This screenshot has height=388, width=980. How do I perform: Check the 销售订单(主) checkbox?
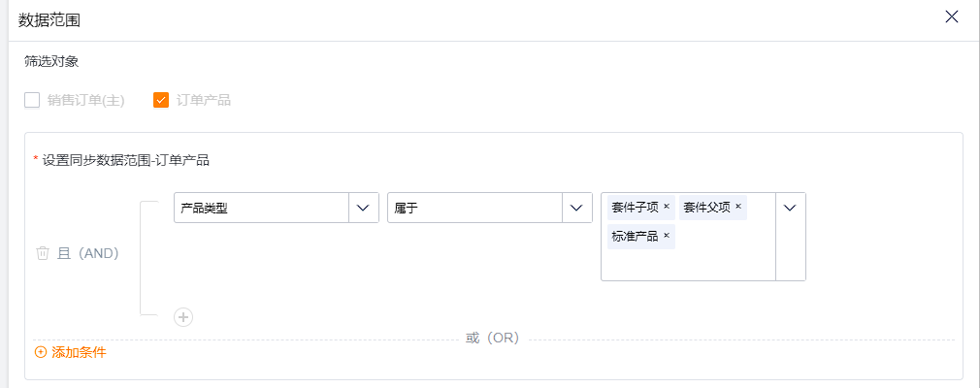coord(32,100)
